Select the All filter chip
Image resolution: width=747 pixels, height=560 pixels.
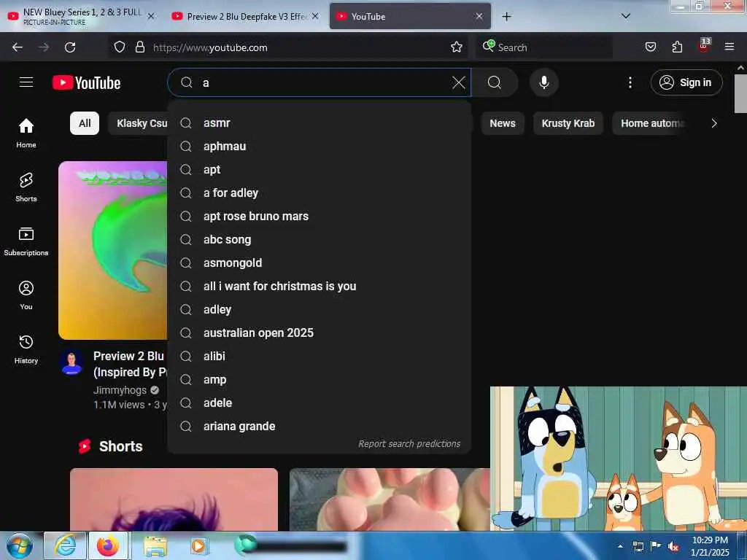[x=85, y=123]
